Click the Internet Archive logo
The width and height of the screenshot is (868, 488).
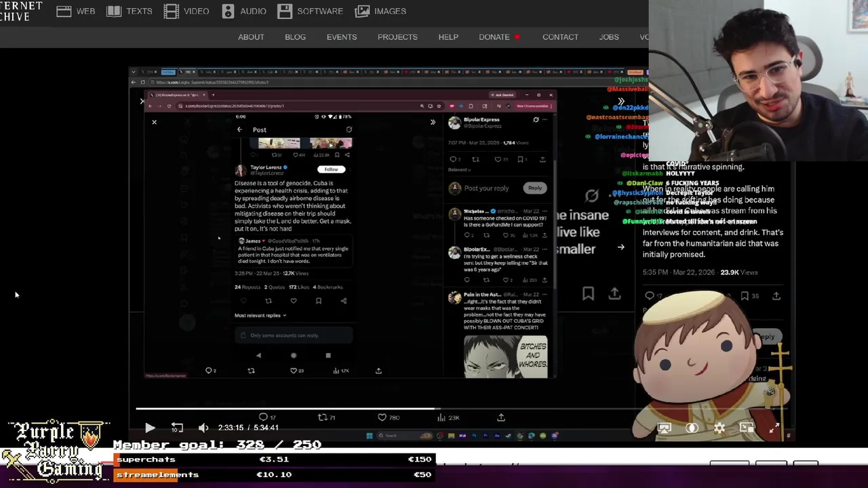[21, 11]
